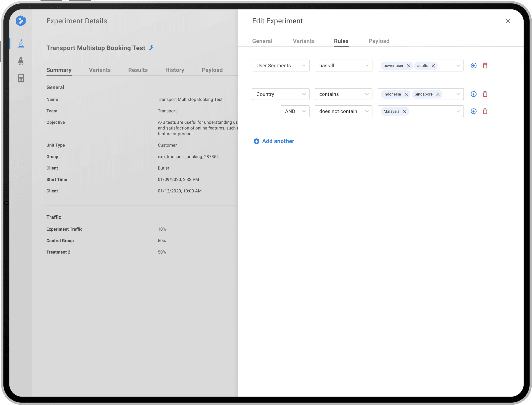Switch to General tab in Edit Experiment
532x405 pixels.
point(262,41)
